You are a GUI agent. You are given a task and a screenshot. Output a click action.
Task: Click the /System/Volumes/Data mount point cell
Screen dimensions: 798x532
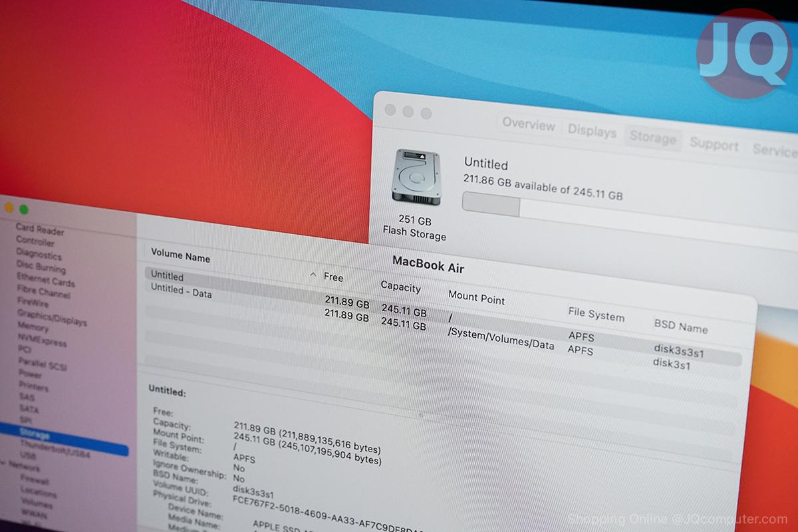(x=501, y=338)
